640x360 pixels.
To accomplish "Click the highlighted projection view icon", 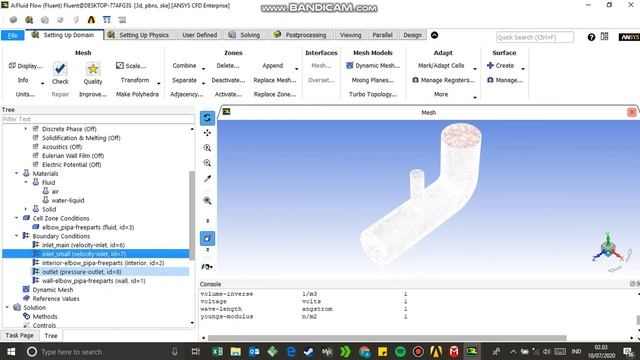I will [207, 238].
